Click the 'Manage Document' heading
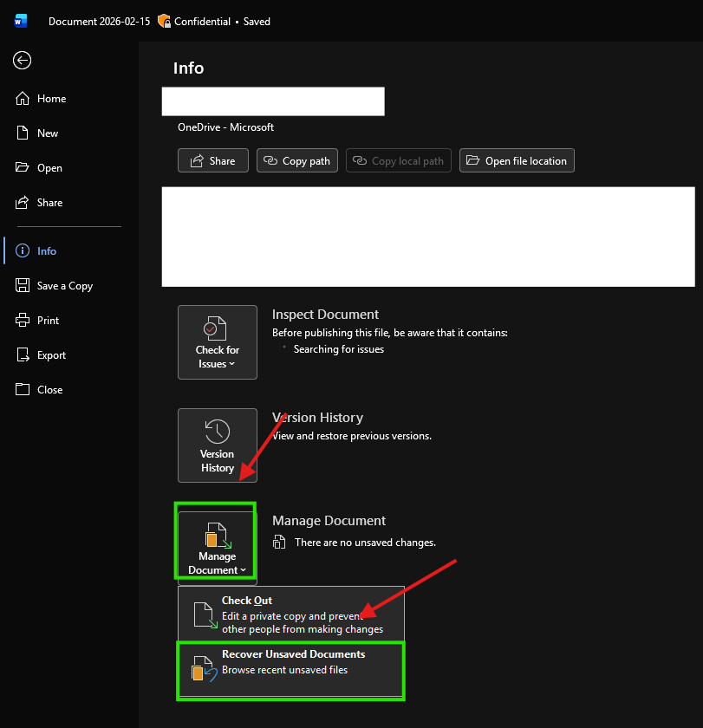The image size is (703, 728). pos(329,521)
